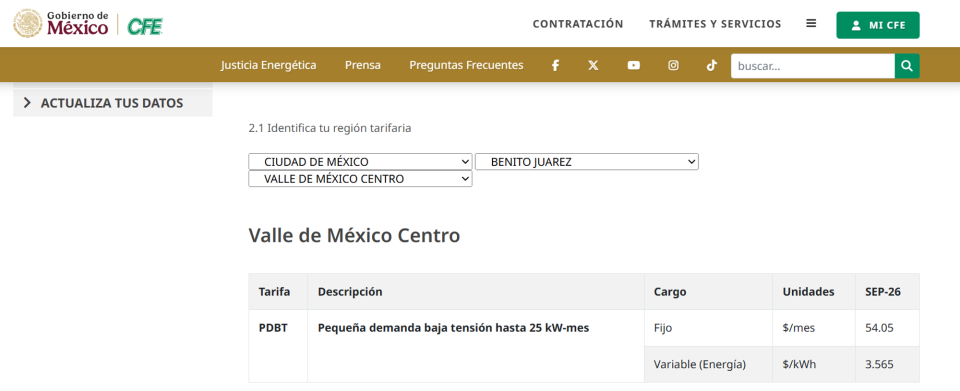
Task: Click the PDBT tariff cell
Action: click(278, 346)
